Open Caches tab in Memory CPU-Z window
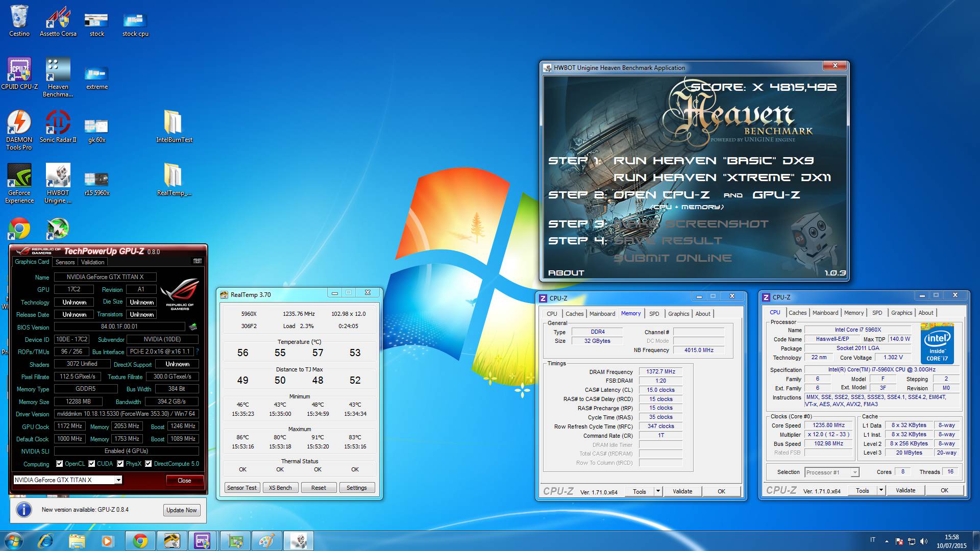Viewport: 980px width, 551px height. tap(574, 314)
